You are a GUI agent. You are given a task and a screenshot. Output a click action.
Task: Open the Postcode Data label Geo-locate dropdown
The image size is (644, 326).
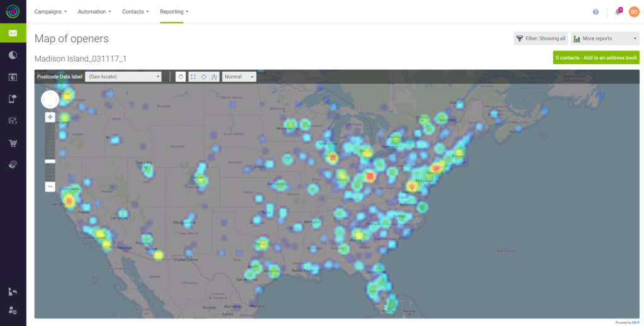(x=123, y=77)
